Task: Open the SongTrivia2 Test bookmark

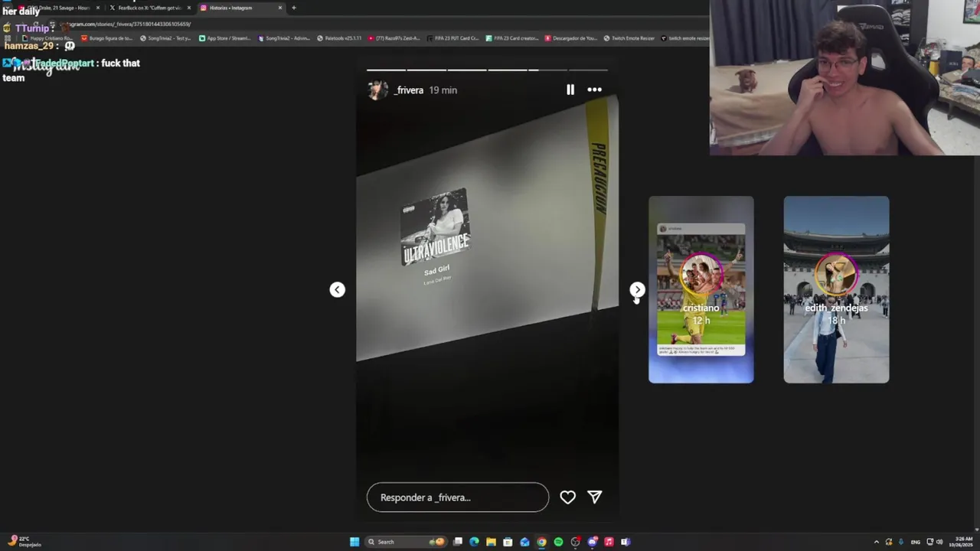Action: click(x=165, y=38)
